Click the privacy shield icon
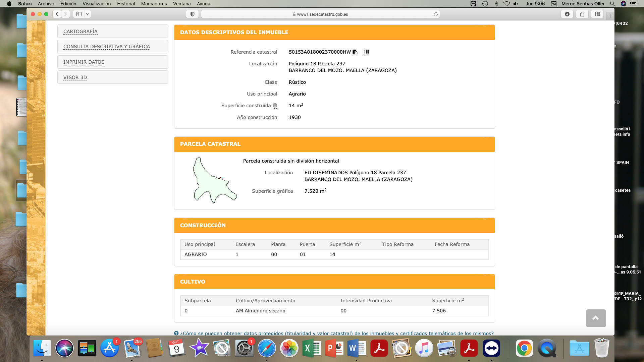The height and width of the screenshot is (362, 644). pyautogui.click(x=193, y=14)
